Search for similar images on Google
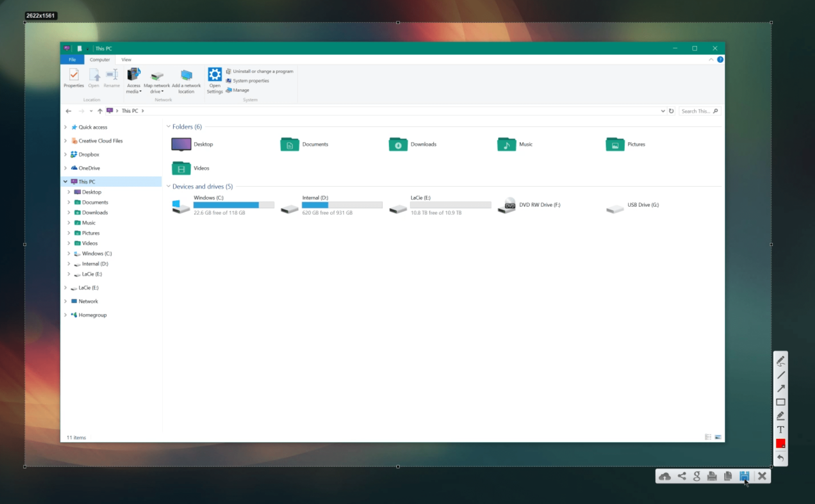Image resolution: width=815 pixels, height=504 pixels. point(697,477)
